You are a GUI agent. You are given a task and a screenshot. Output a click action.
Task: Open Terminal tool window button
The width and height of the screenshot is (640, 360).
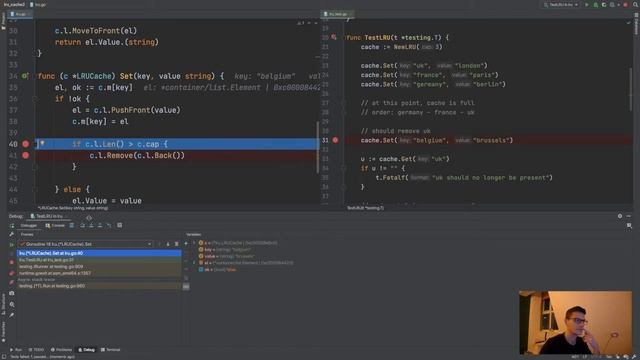pyautogui.click(x=111, y=350)
